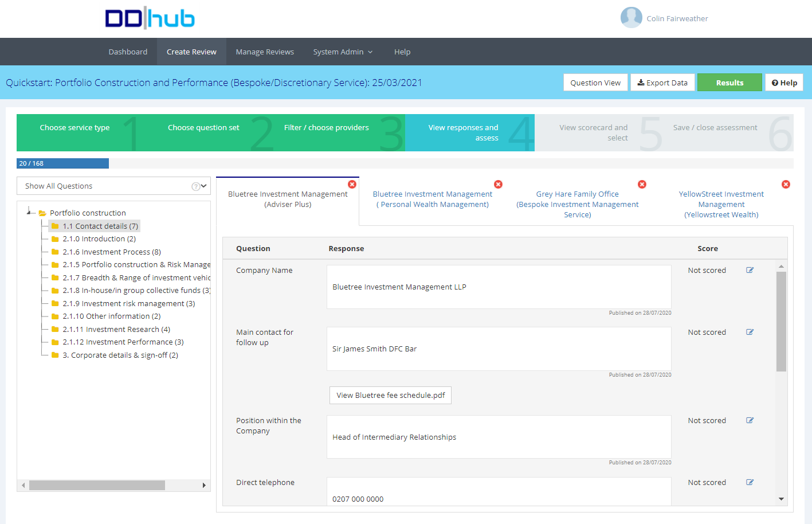Remove Bluetree Personal Wealth Management tab

pyautogui.click(x=498, y=184)
